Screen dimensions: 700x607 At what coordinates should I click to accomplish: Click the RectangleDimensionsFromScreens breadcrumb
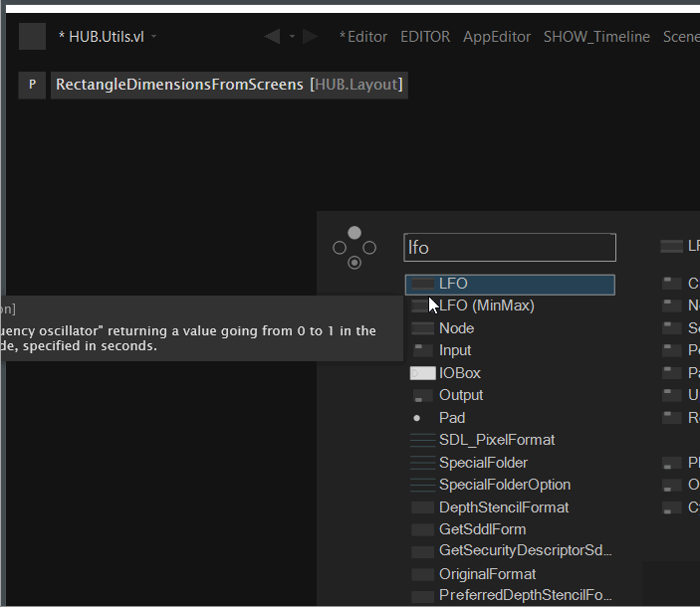(x=179, y=85)
